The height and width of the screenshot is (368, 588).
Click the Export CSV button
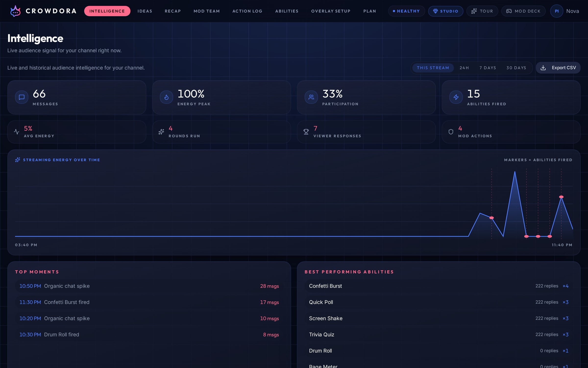(558, 68)
